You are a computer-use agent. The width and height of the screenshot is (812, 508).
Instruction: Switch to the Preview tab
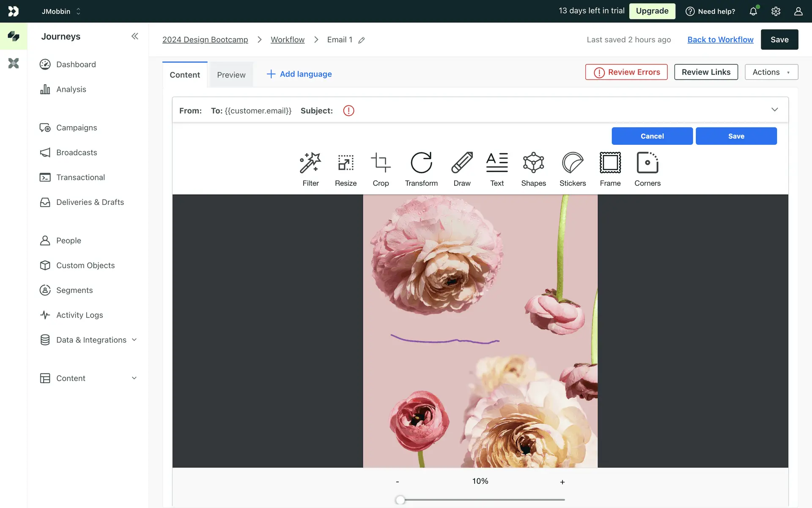pos(231,75)
